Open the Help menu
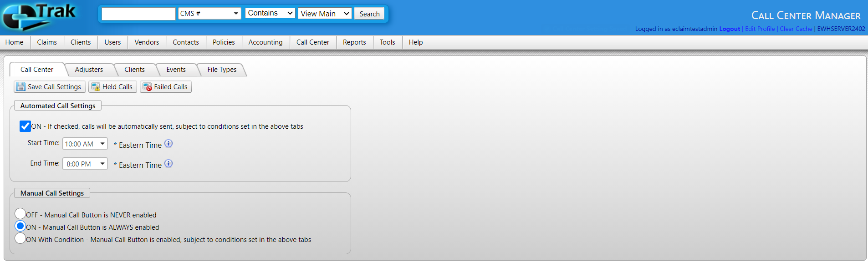The width and height of the screenshot is (868, 262). pos(416,42)
